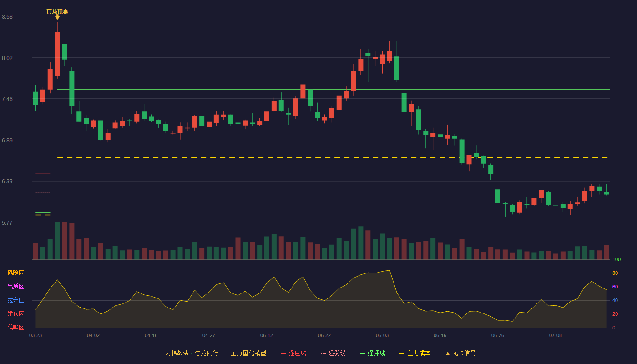The width and height of the screenshot is (637, 364).
Task: Click the 05-12 date label
Action: point(267,335)
